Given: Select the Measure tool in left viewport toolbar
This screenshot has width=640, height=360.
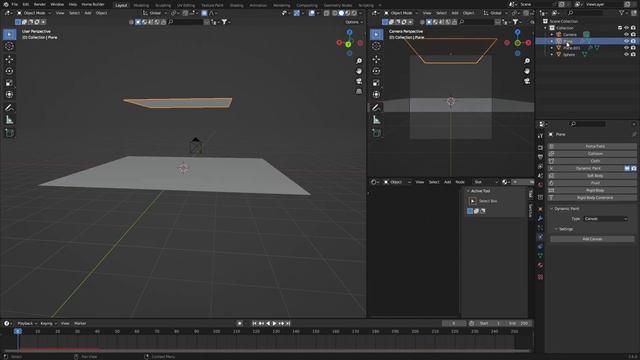Looking at the screenshot, I should point(9,120).
